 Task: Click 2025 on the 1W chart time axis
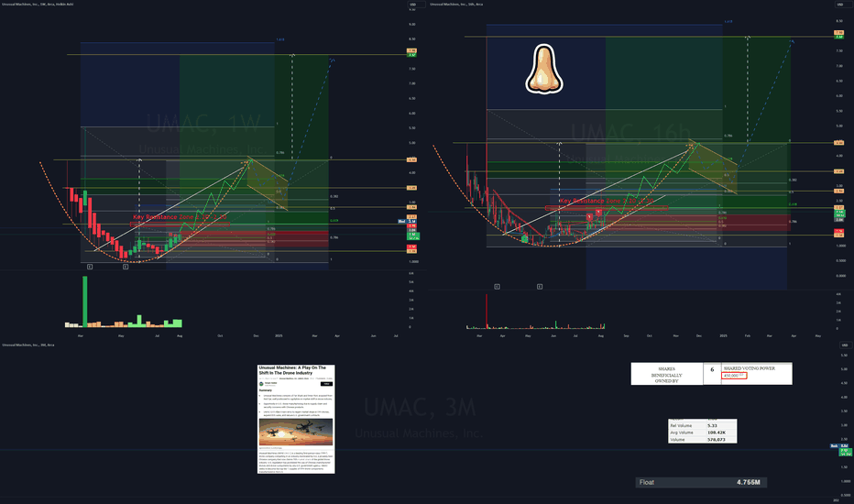pyautogui.click(x=279, y=336)
